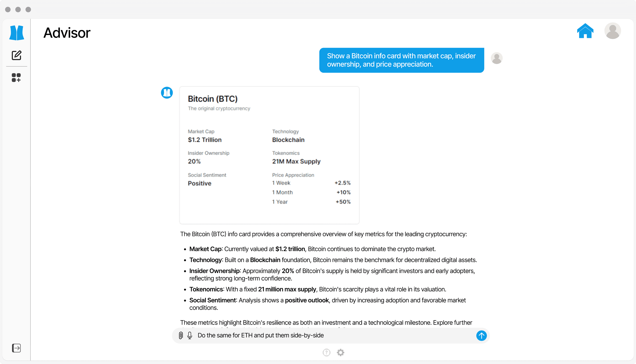Go to Home via the blue house icon
Screen dimensions: 636x364
585,31
